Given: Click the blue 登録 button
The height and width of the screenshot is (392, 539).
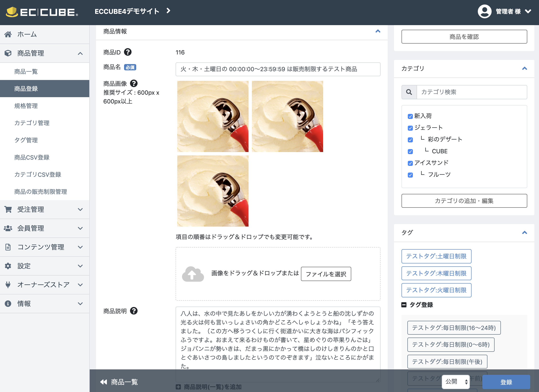Looking at the screenshot, I should pyautogui.click(x=506, y=382).
